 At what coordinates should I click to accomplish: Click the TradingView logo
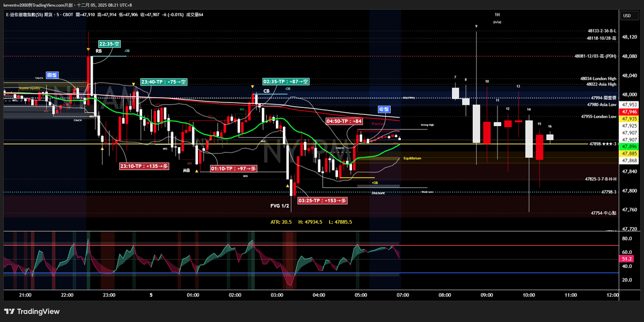tap(32, 311)
